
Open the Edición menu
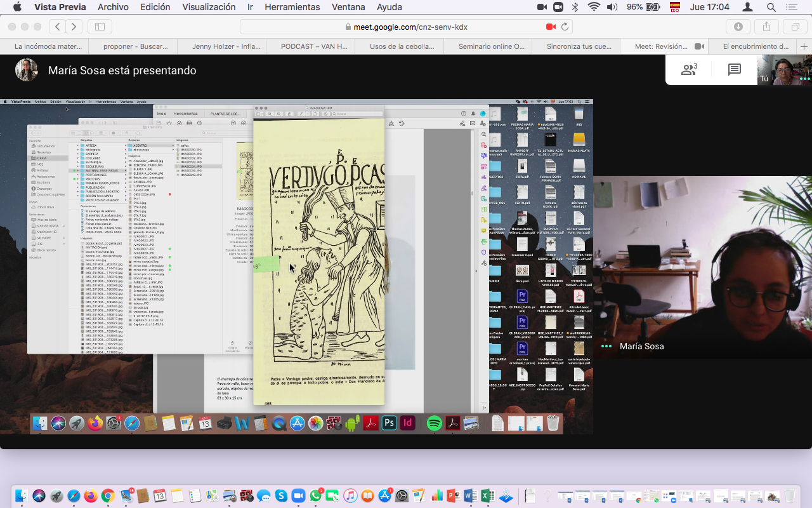(155, 7)
